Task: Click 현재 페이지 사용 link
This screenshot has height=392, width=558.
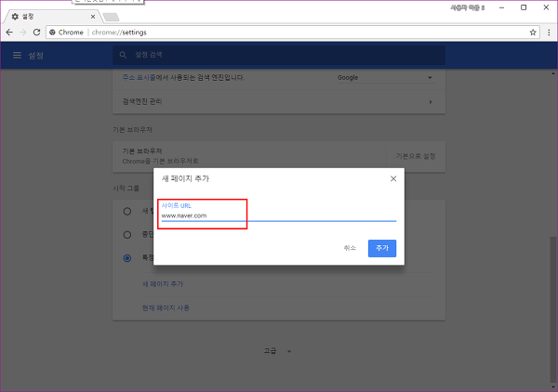Action: [x=166, y=307]
